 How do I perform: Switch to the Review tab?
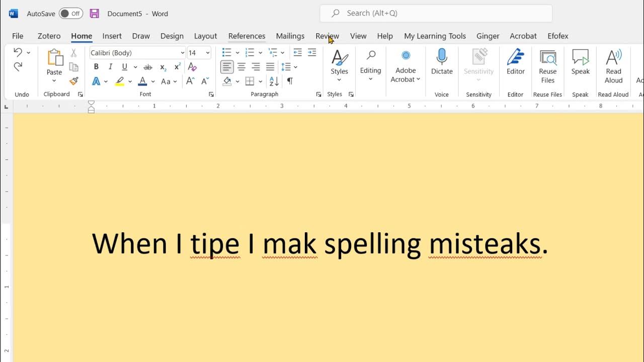pos(327,36)
